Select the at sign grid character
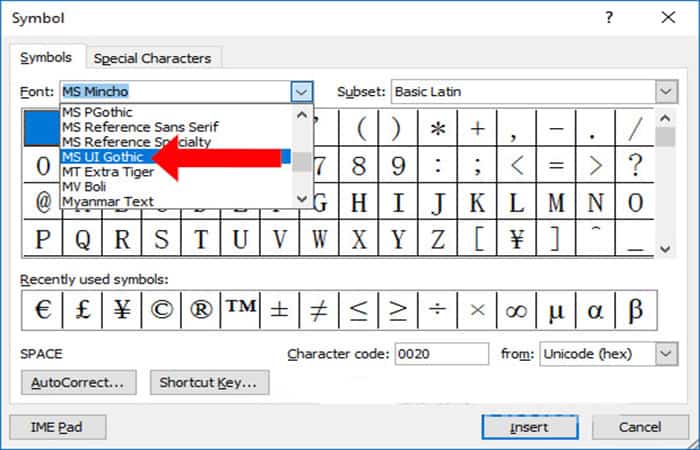This screenshot has width=700, height=450. pos(42,201)
